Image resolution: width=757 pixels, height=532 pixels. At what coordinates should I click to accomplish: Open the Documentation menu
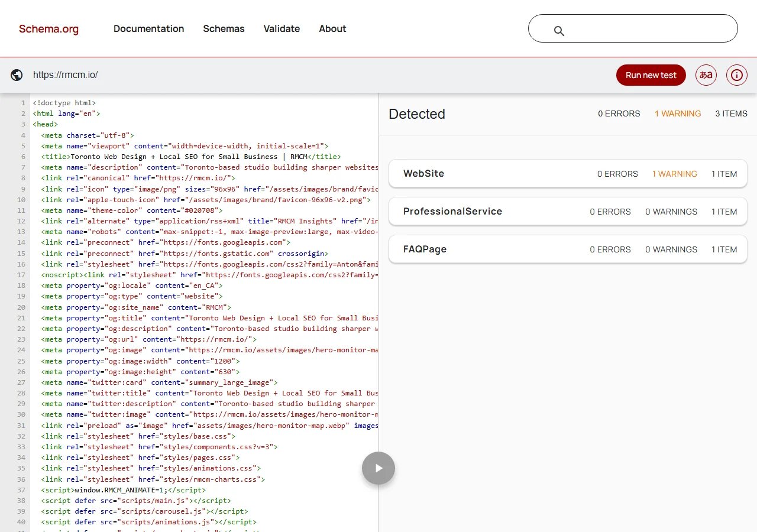148,28
